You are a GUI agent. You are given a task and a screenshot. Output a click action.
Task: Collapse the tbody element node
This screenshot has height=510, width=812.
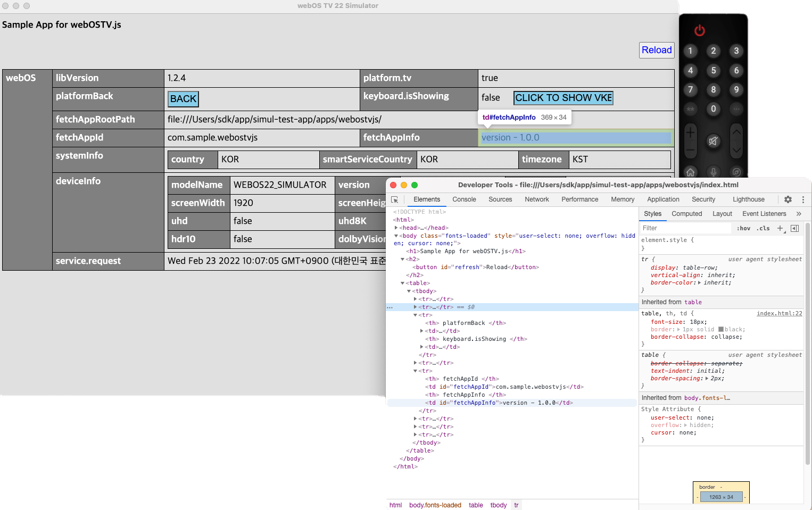click(x=409, y=291)
